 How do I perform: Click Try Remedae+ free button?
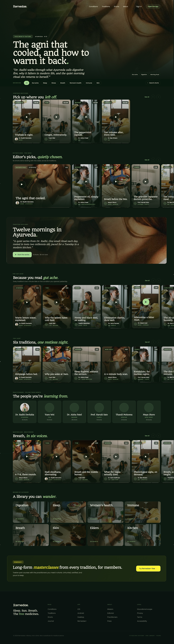coord(148,568)
